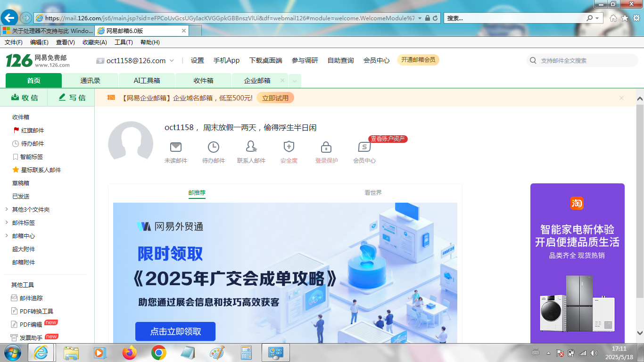Click the unread mail envelope icon
The width and height of the screenshot is (644, 362).
click(175, 147)
